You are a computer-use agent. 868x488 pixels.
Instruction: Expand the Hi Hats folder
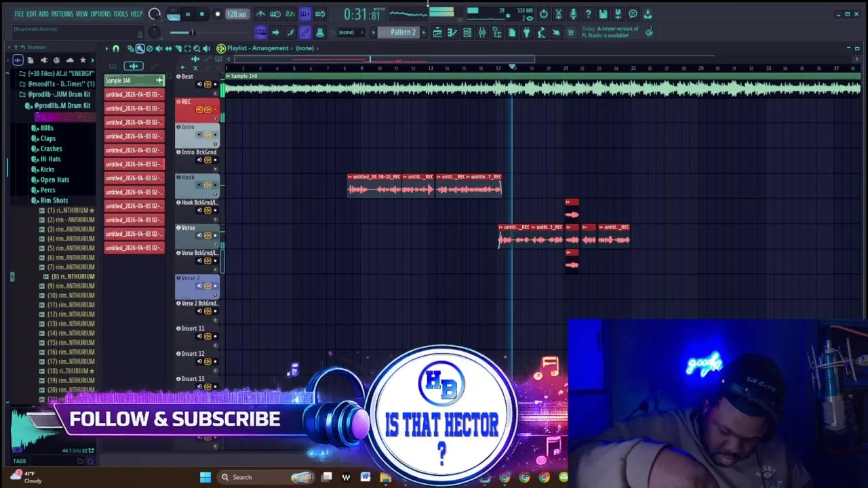pyautogui.click(x=50, y=159)
